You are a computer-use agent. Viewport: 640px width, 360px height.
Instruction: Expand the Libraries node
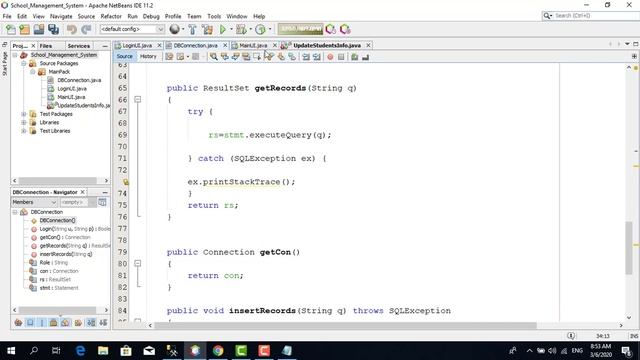pyautogui.click(x=24, y=122)
